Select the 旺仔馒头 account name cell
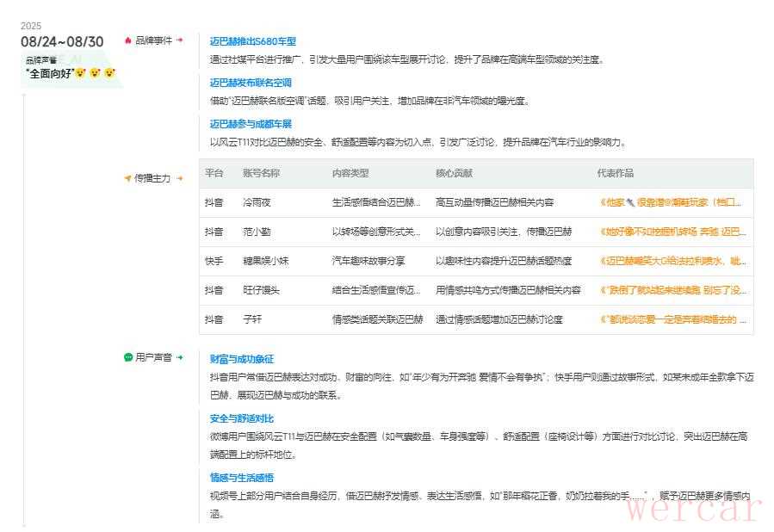Screen dimensions: 774x532 261,290
